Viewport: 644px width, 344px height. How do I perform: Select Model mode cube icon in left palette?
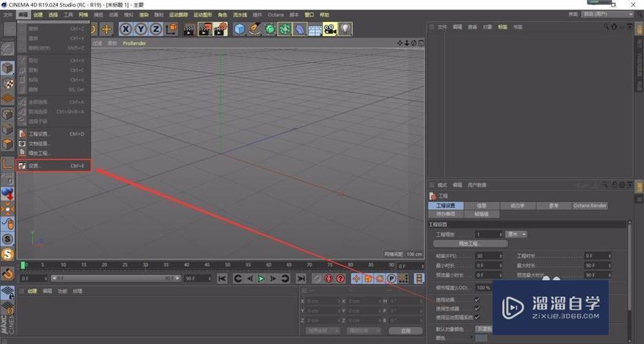point(8,68)
